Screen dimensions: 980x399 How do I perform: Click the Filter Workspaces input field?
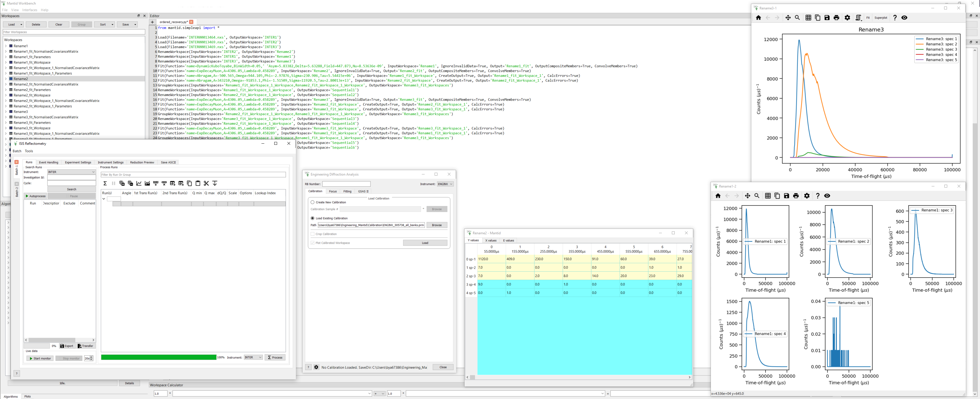(x=74, y=32)
